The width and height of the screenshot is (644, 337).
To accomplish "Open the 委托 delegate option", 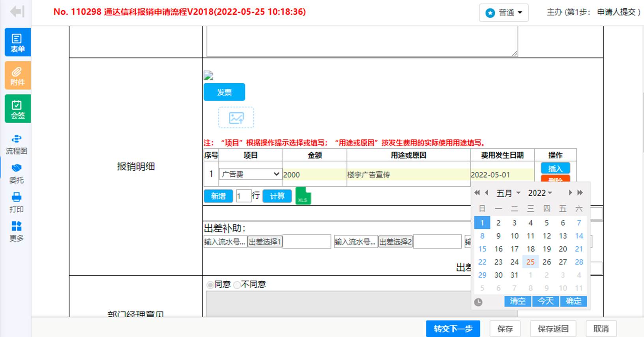I will pos(17,174).
